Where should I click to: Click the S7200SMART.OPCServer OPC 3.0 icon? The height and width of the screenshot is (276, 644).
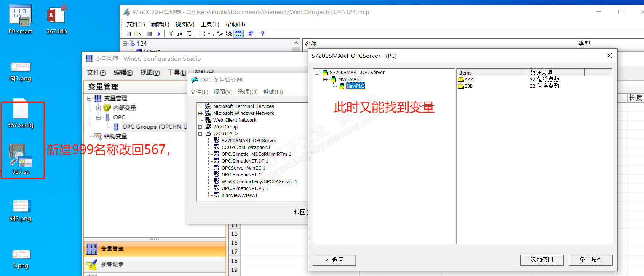[x=216, y=140]
